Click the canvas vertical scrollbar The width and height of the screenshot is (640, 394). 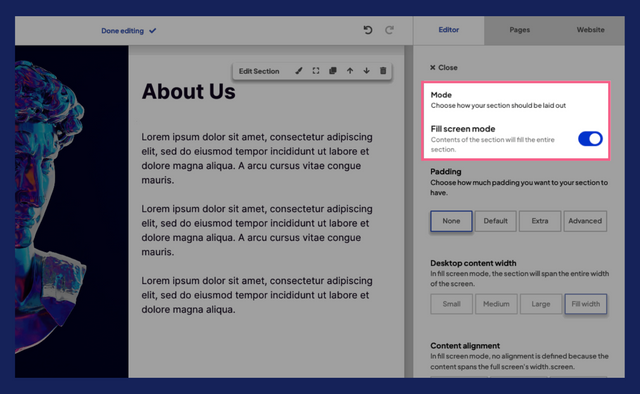click(x=408, y=211)
